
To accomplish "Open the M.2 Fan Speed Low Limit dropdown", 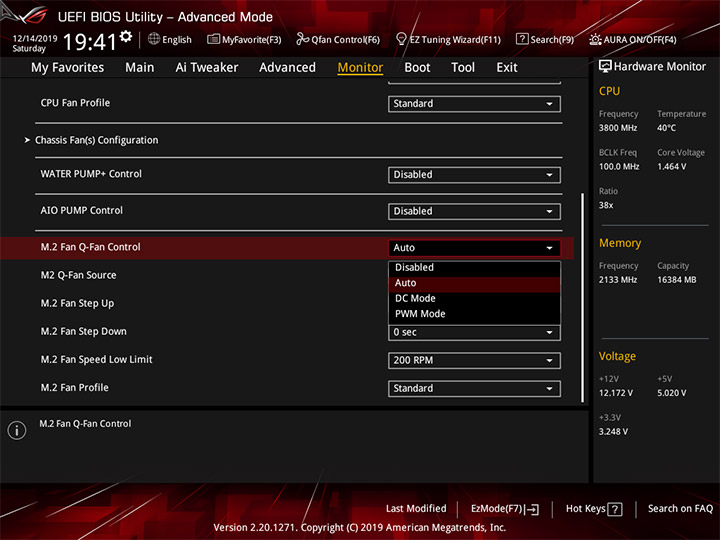I will [x=474, y=360].
